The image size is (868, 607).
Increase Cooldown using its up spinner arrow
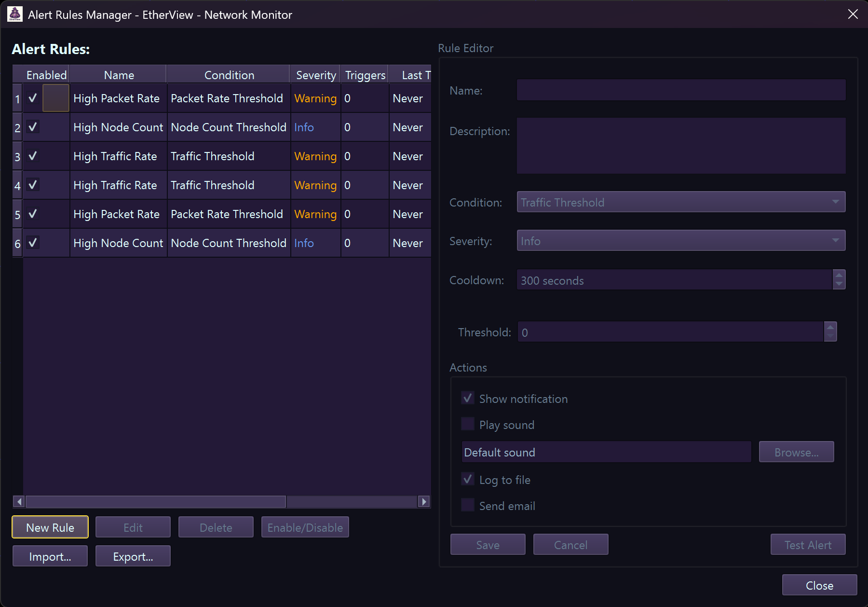pos(840,275)
